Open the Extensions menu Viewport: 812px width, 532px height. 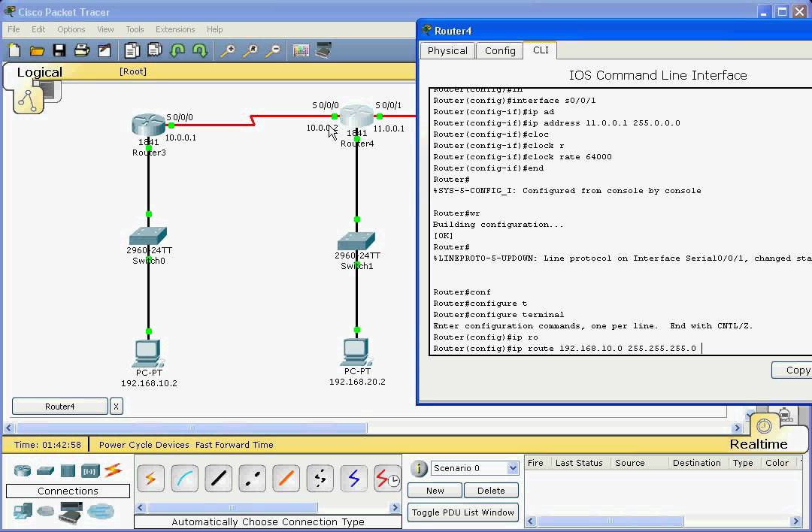(175, 29)
